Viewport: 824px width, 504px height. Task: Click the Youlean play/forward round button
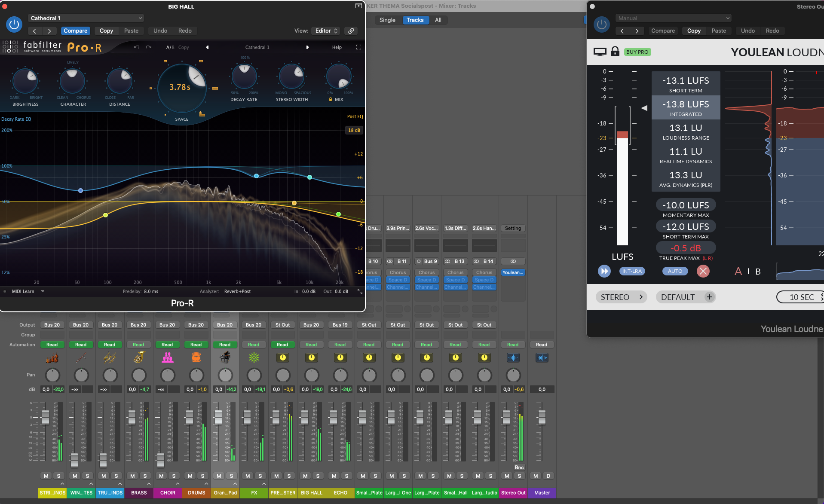[x=604, y=271]
